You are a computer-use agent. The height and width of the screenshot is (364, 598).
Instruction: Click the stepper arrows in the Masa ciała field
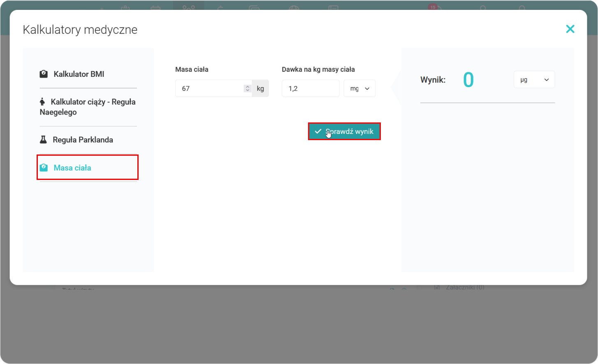click(x=247, y=88)
